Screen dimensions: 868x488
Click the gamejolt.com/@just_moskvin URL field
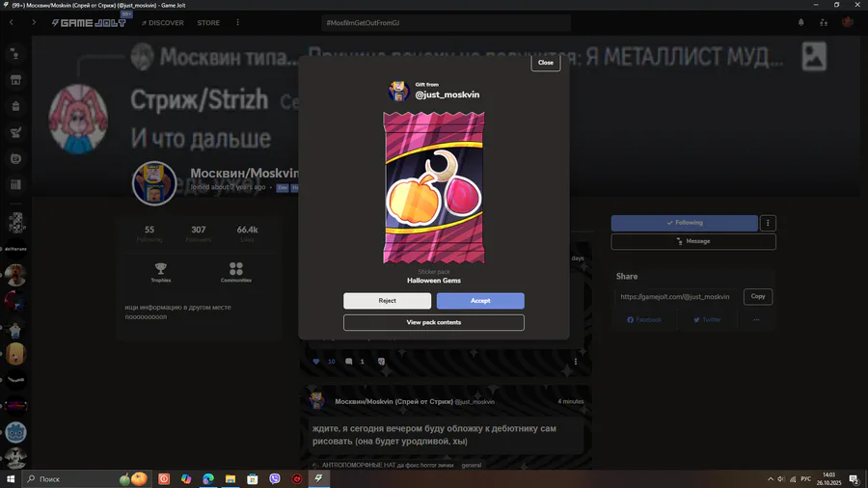point(677,297)
